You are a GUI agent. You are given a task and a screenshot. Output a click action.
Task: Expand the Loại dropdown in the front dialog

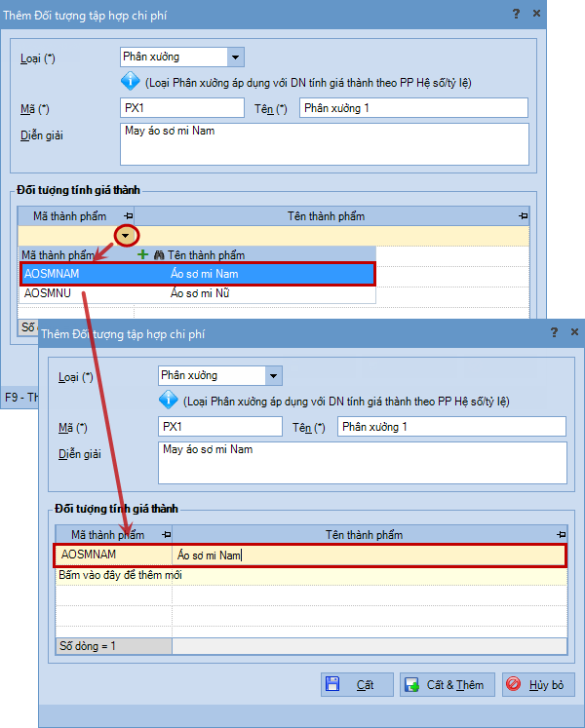(x=273, y=376)
